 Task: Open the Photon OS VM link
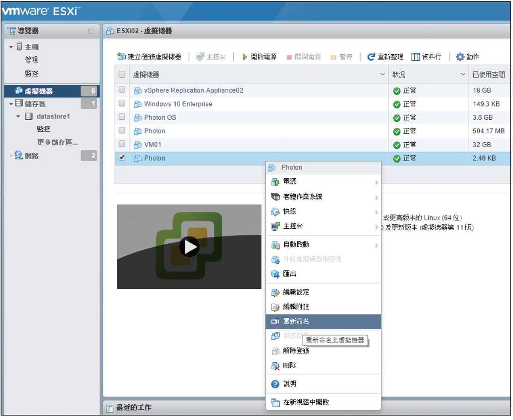[160, 117]
